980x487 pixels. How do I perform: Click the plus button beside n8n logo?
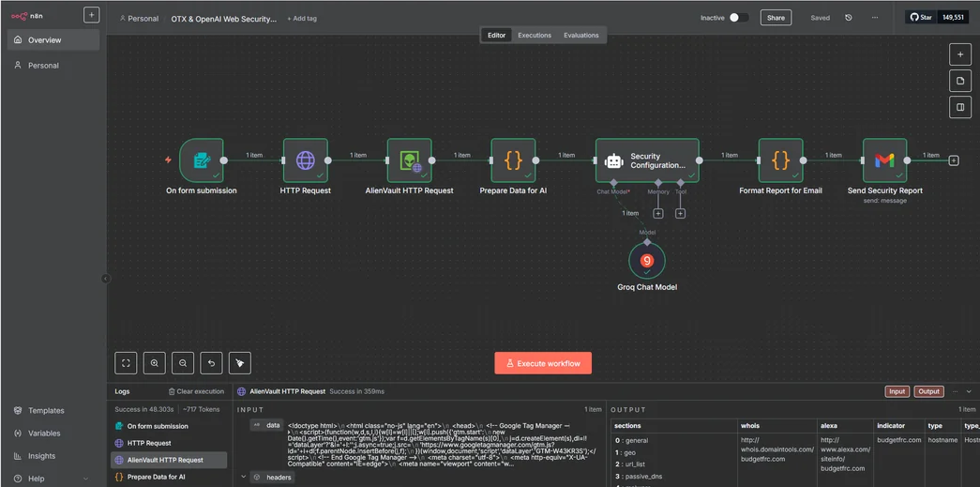pos(91,16)
